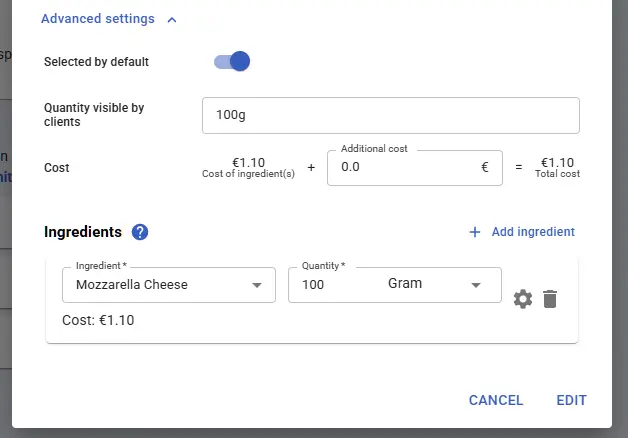
Task: Click the ingredient Quantity field showing 100
Action: click(330, 285)
